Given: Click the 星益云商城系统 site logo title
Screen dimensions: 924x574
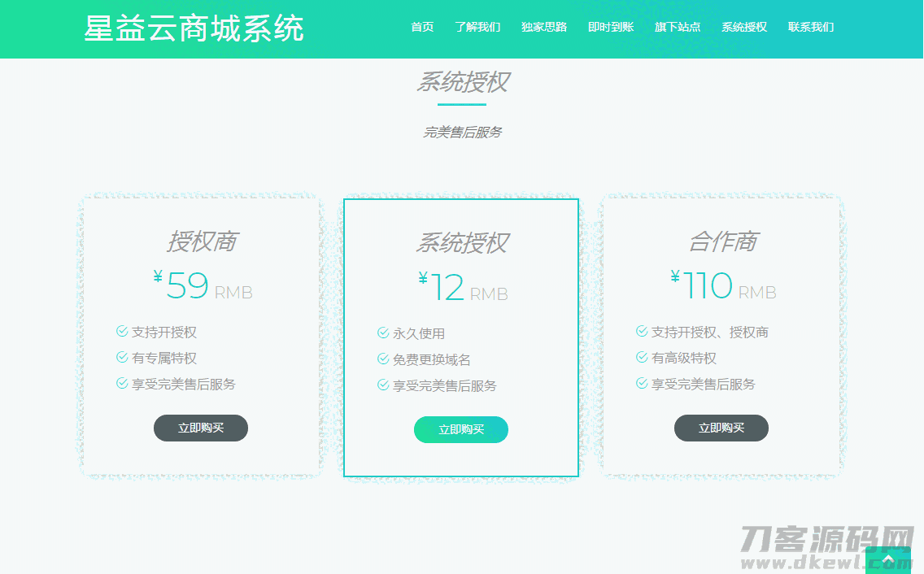Looking at the screenshot, I should coord(194,28).
